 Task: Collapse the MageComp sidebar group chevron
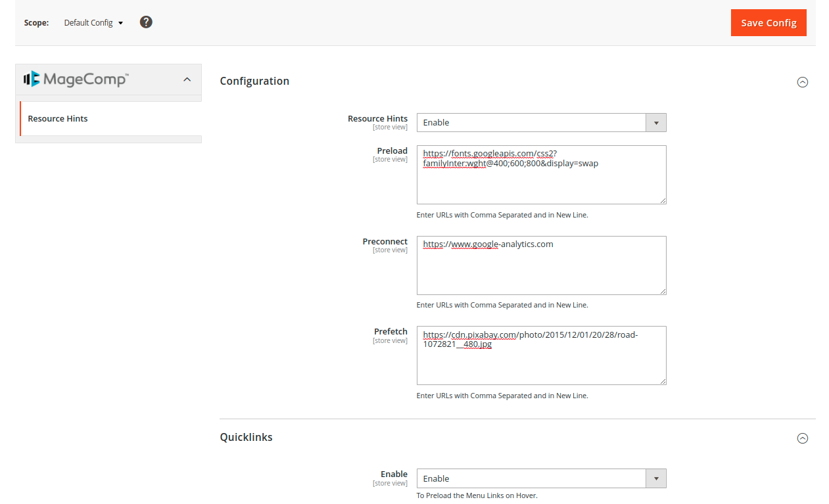click(187, 80)
